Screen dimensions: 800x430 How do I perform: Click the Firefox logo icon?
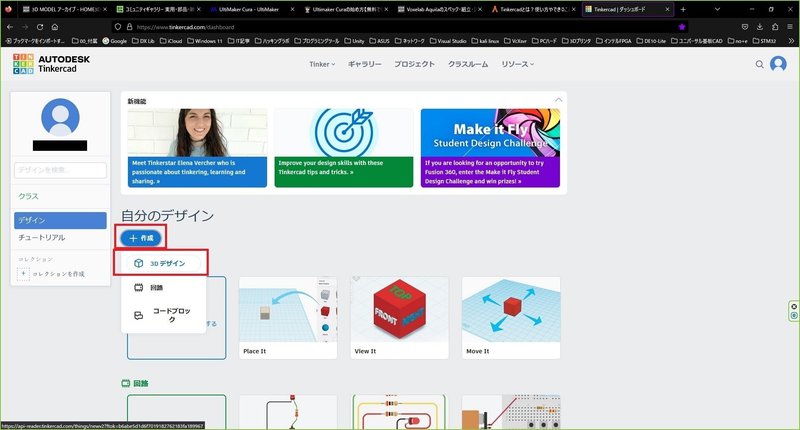(x=8, y=9)
